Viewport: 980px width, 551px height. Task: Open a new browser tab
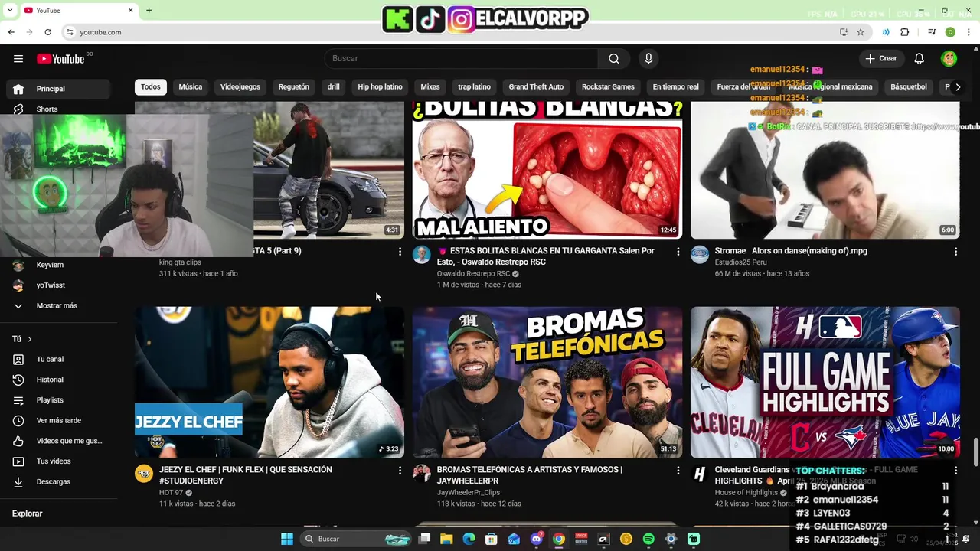tap(149, 10)
